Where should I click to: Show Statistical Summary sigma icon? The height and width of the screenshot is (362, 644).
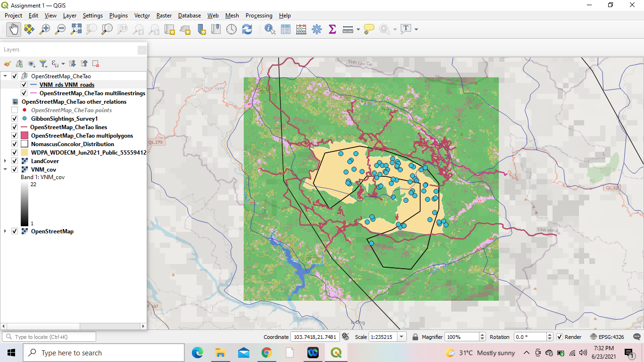332,29
